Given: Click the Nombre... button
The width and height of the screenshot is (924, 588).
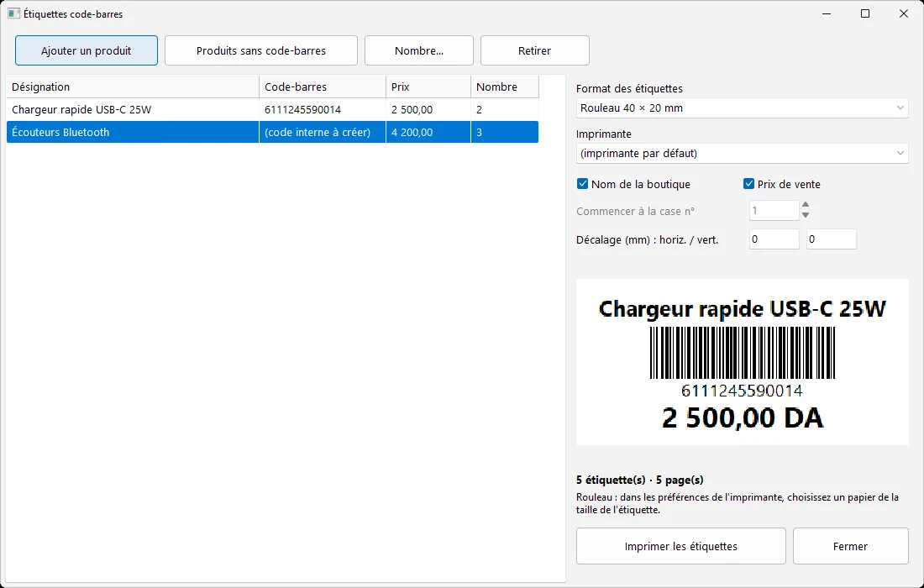Looking at the screenshot, I should (x=419, y=50).
